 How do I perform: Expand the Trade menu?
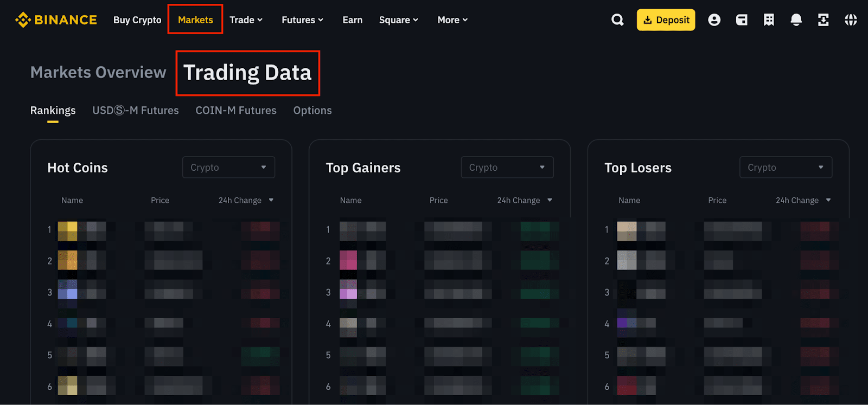pos(246,20)
